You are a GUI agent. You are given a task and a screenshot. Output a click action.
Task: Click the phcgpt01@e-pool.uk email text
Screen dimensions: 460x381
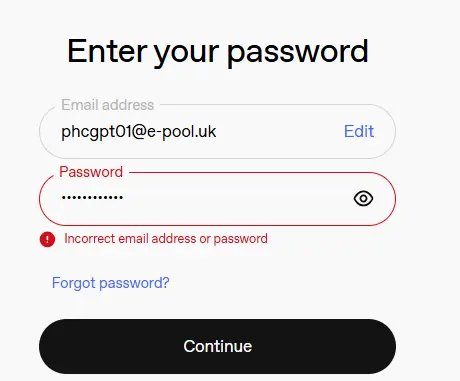(x=139, y=132)
